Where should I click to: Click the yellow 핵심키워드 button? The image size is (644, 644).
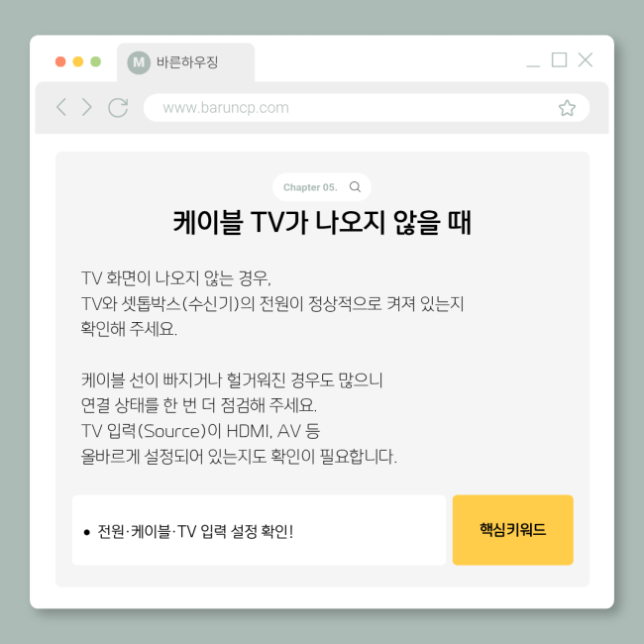tap(512, 530)
